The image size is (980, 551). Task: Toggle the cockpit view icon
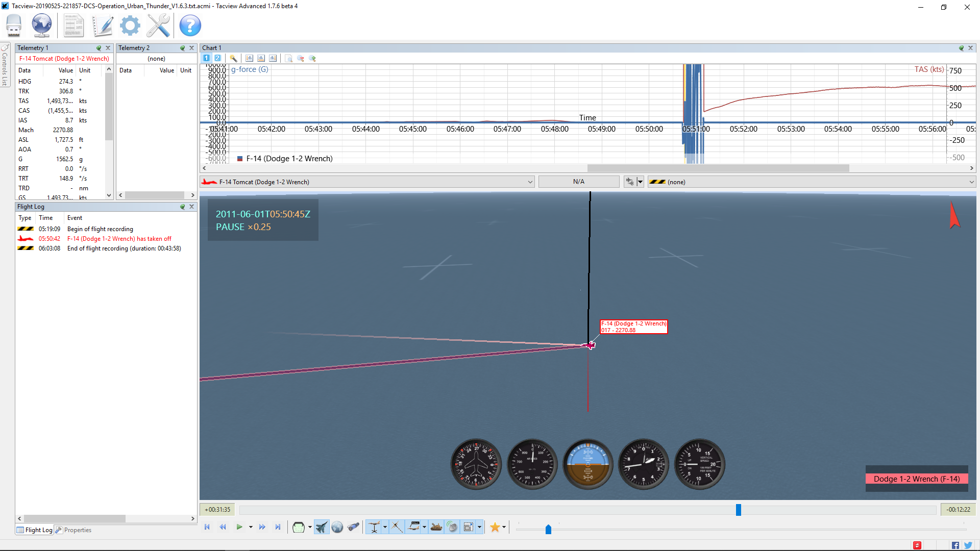click(299, 527)
